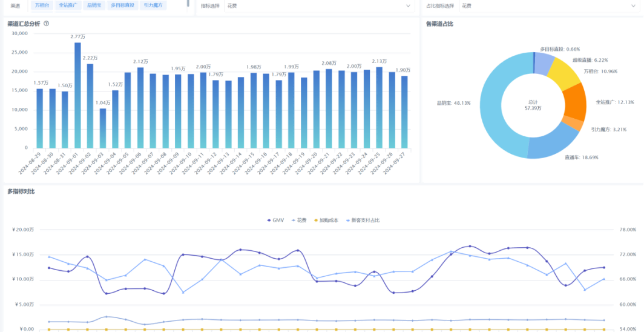This screenshot has height=332, width=644.
Task: Click the help icon beside 渠道汇总分析
Action: 46,24
